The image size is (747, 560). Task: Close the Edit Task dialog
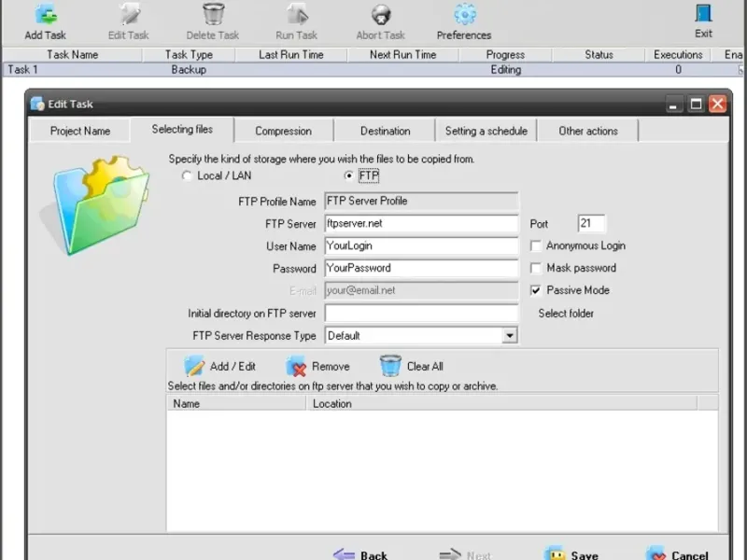click(x=718, y=104)
